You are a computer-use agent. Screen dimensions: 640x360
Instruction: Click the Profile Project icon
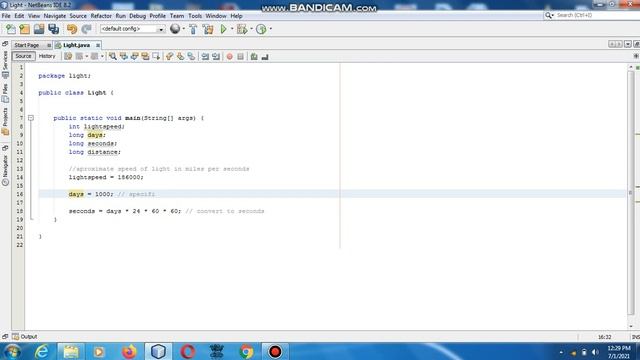[x=261, y=29]
